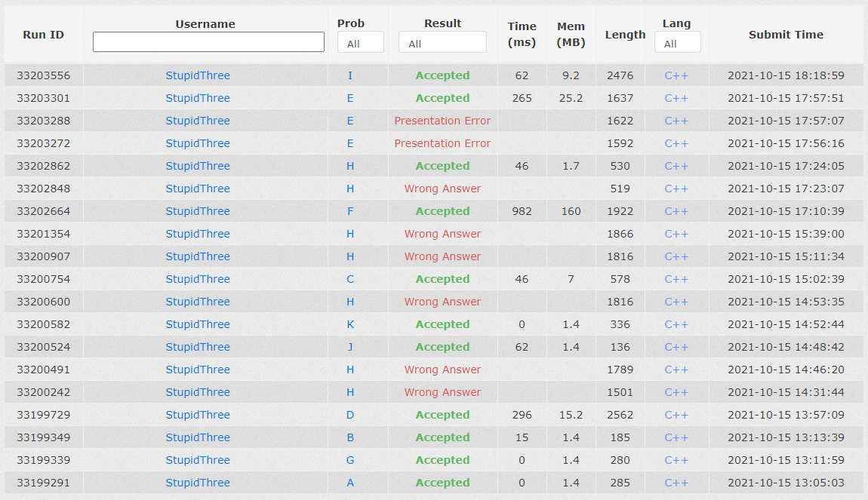Click the Username filter text box

(x=208, y=42)
